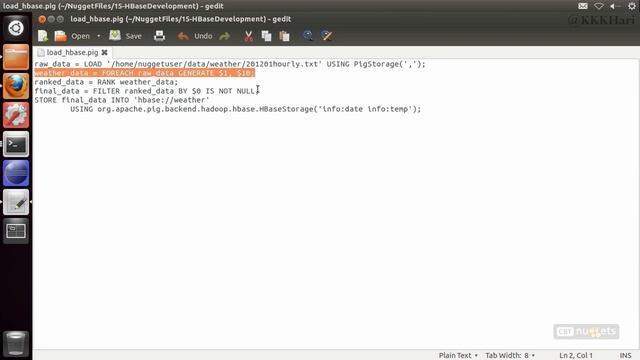Toggle INS insert mode indicator
Viewport: 640px width, 360px height.
coord(625,355)
